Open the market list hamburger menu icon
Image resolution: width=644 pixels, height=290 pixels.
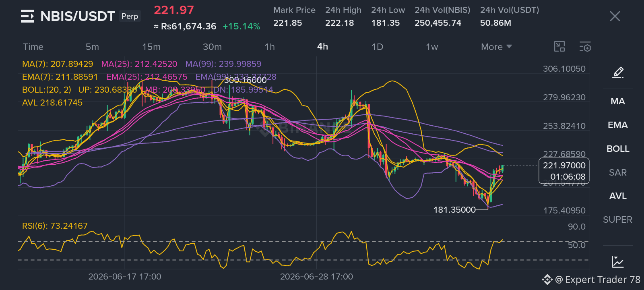pos(27,17)
